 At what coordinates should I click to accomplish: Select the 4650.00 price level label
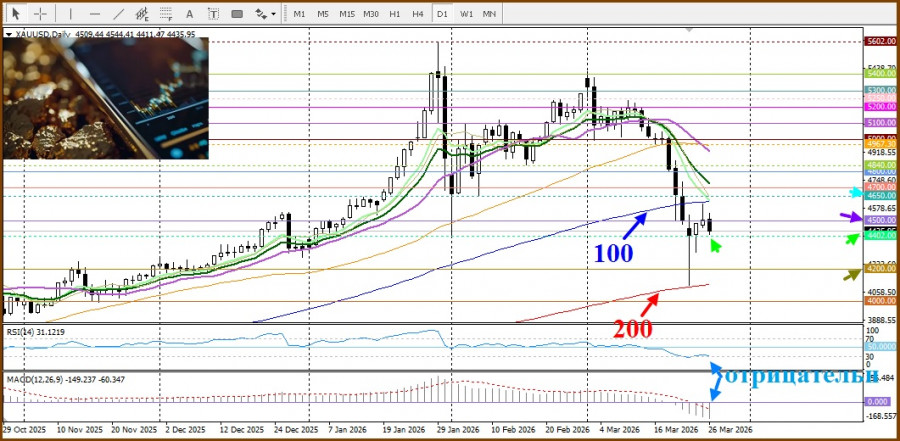point(881,196)
